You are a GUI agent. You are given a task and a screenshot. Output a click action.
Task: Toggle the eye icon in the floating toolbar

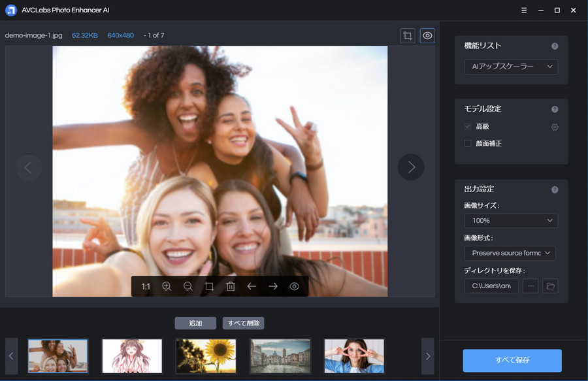(x=295, y=286)
